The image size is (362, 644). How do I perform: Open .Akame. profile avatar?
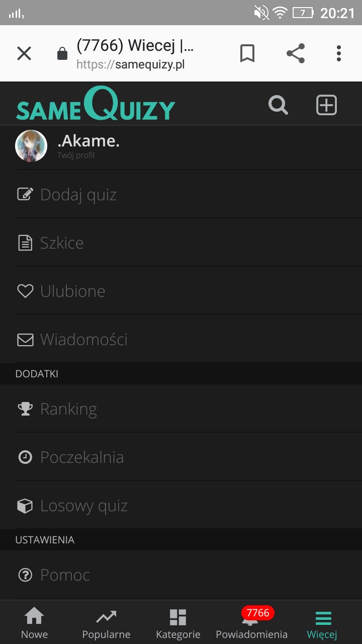click(31, 146)
